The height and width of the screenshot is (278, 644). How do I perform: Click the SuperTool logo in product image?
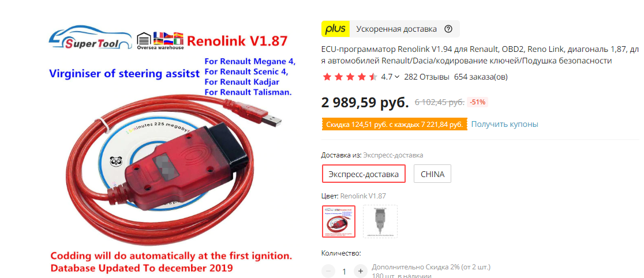tap(89, 38)
